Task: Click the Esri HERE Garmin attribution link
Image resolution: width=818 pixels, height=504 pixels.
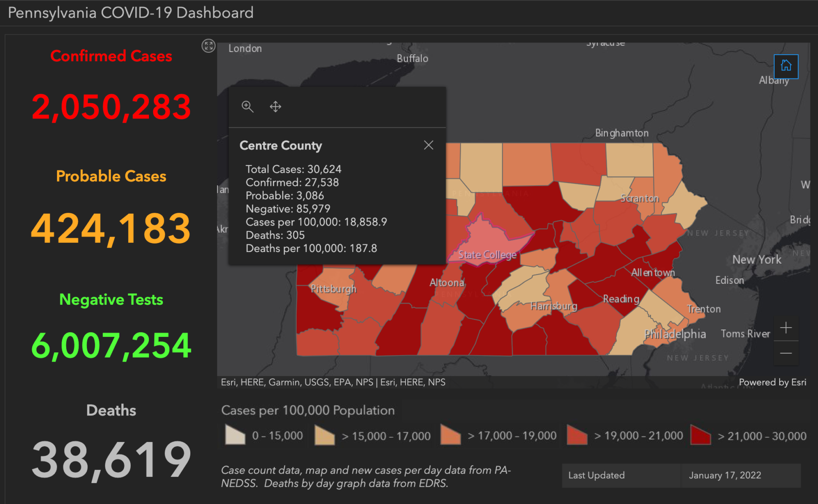Action: click(332, 382)
